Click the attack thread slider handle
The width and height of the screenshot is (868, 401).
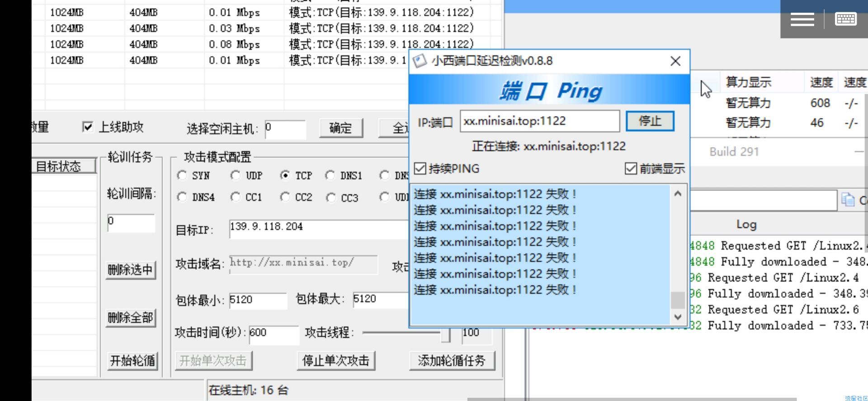click(x=446, y=334)
